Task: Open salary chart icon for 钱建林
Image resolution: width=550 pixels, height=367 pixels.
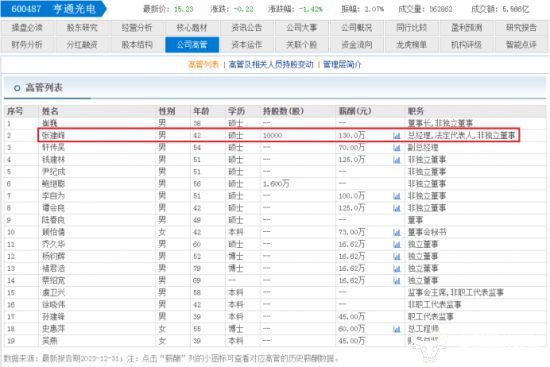Action: [x=397, y=160]
